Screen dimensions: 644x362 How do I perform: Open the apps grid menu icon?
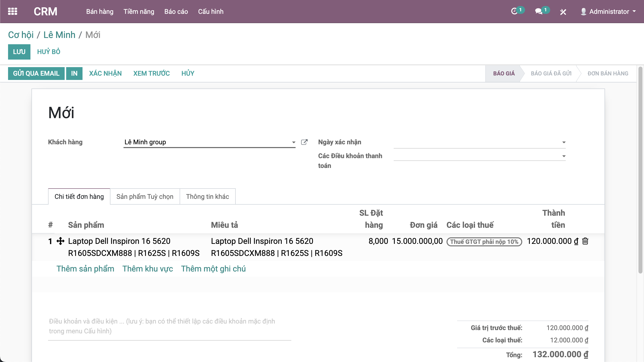(x=13, y=12)
